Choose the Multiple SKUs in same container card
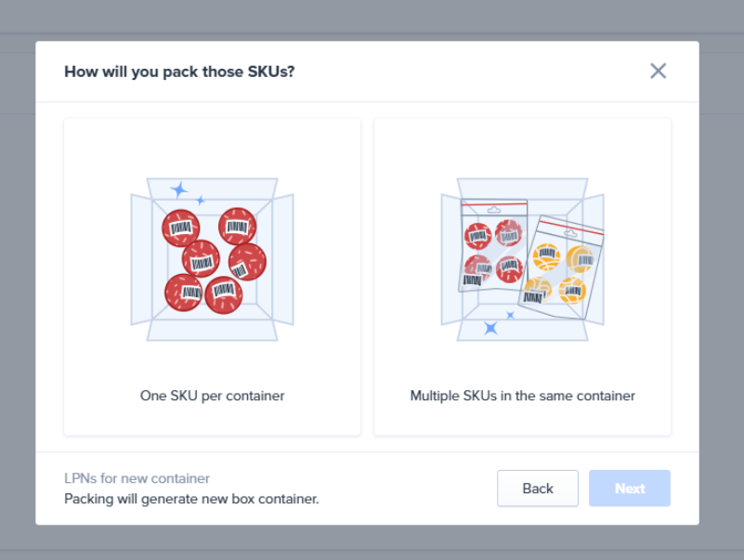Image resolution: width=744 pixels, height=560 pixels. (522, 277)
